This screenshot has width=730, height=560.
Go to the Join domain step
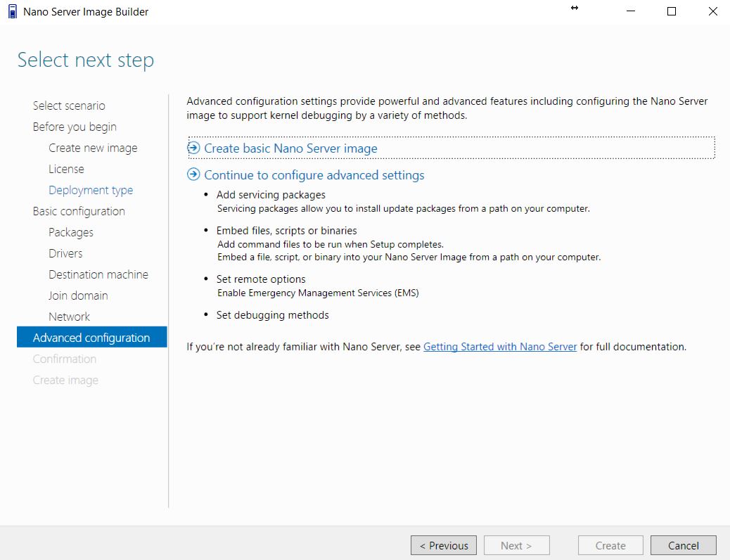click(x=78, y=296)
